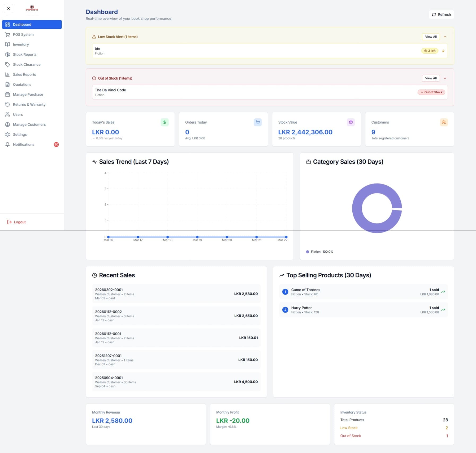Click the '2 left' stock badge for bin
Image resolution: width=476 pixels, height=453 pixels.
[430, 50]
